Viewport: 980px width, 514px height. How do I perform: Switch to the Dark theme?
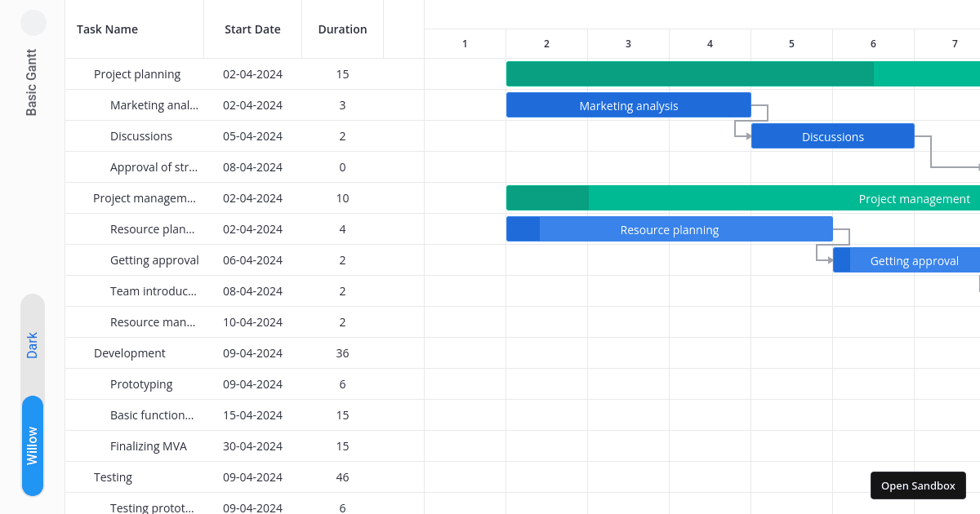[33, 344]
